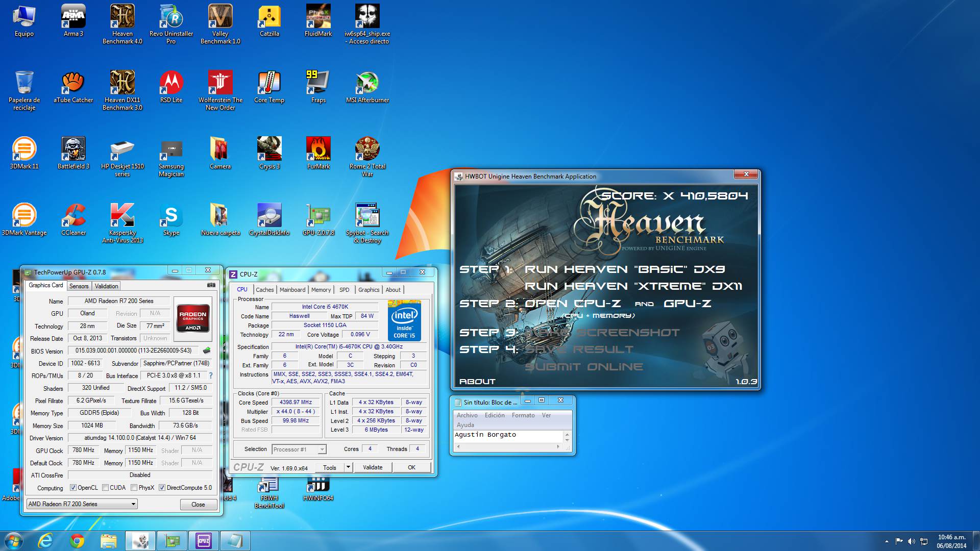Click SUBMIT ONLINE in Heaven window

(584, 367)
